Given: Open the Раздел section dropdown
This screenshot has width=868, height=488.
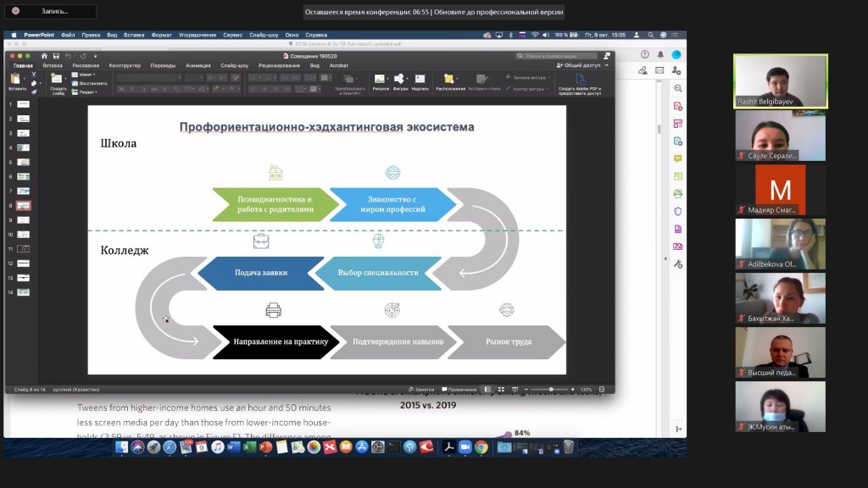Looking at the screenshot, I should point(85,92).
